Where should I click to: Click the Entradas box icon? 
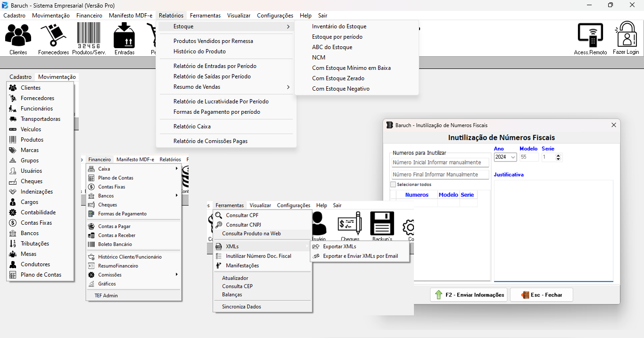coord(124,36)
